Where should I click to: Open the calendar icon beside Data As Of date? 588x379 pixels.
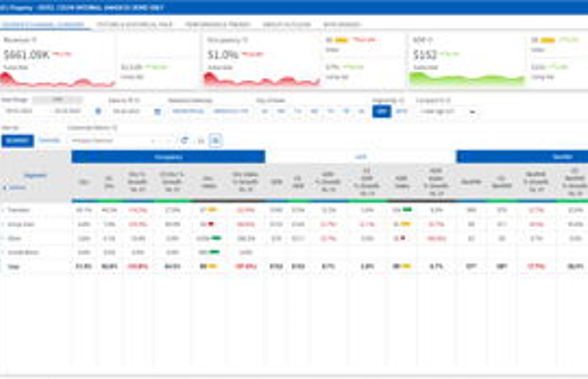157,111
